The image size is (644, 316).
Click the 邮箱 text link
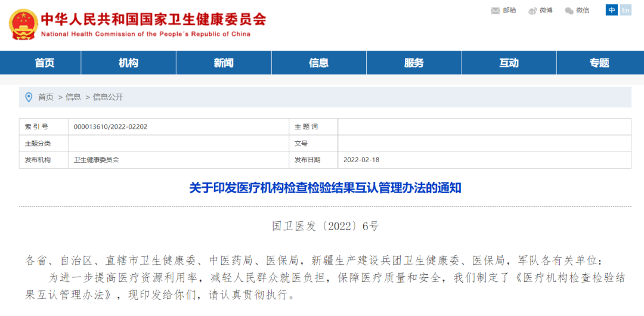pos(510,11)
